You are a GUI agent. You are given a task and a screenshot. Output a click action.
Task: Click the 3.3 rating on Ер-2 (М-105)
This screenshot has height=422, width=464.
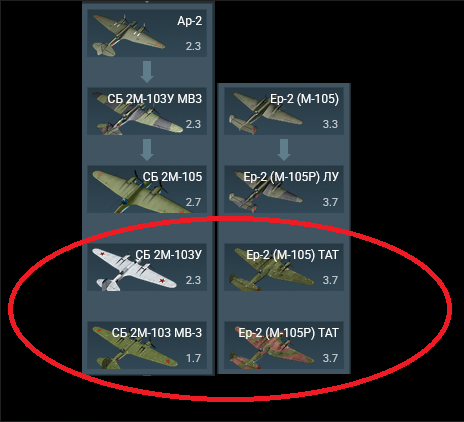330,124
